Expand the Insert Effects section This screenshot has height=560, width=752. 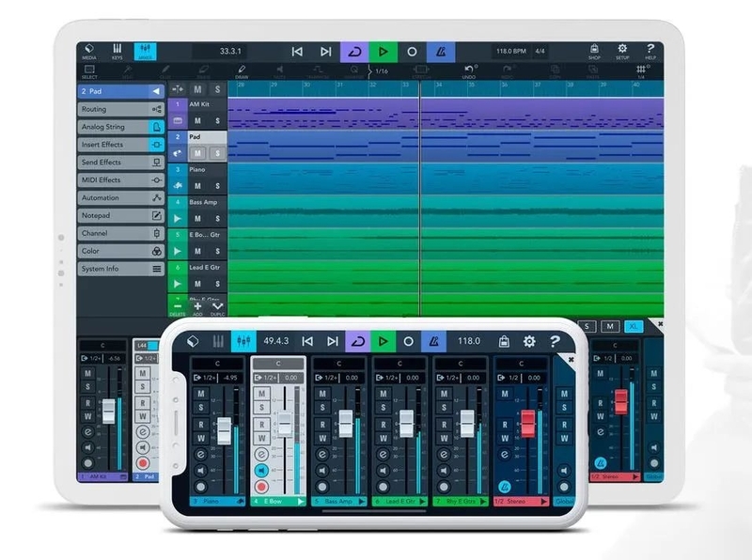point(121,145)
